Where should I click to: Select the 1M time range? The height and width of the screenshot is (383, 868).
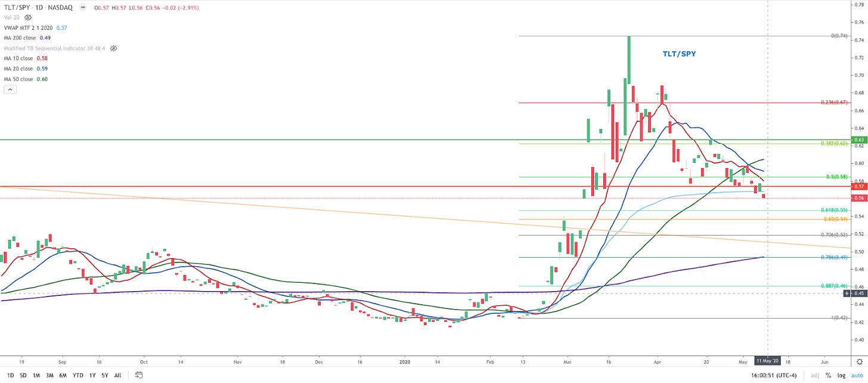coord(36,375)
